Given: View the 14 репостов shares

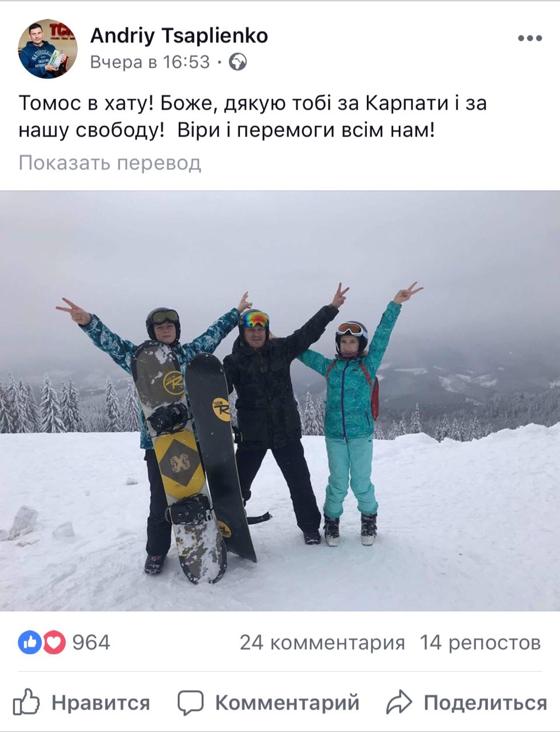Looking at the screenshot, I should click(x=481, y=643).
